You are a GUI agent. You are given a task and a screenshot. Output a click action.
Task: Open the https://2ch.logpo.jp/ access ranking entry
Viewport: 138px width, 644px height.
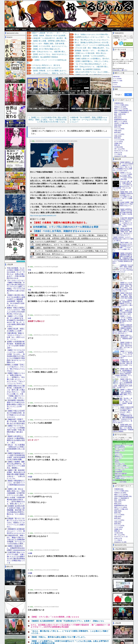121,473
